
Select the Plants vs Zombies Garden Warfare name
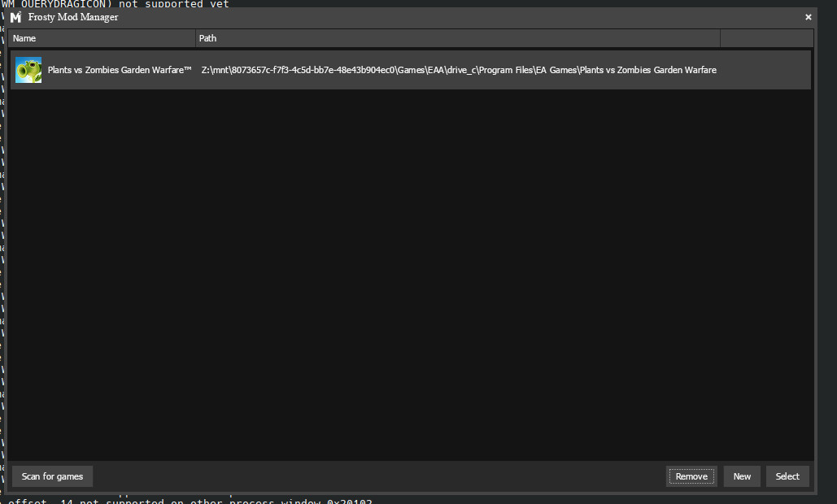(120, 70)
